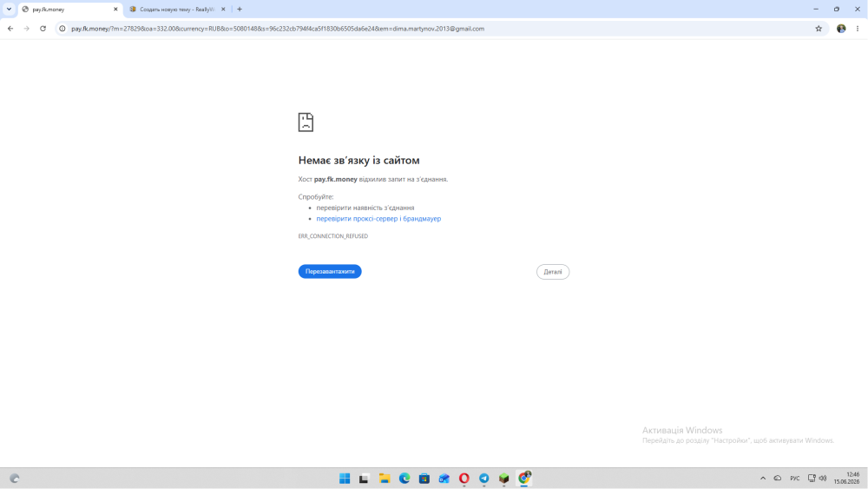
Task: View site information icon in address bar
Action: pyautogui.click(x=62, y=29)
